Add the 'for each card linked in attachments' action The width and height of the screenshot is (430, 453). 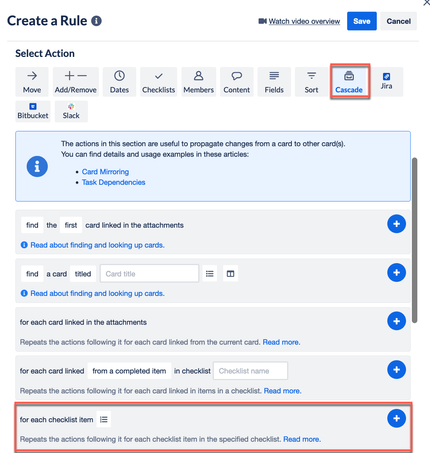(396, 321)
